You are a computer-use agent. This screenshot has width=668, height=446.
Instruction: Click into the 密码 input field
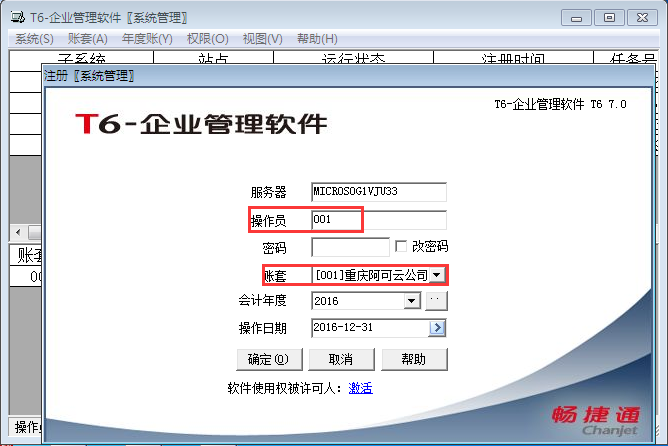tap(350, 247)
